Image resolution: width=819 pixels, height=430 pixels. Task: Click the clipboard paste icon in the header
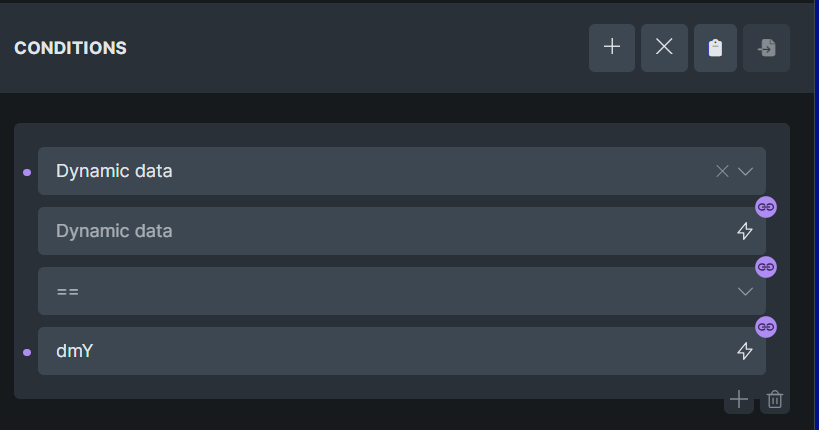(x=715, y=48)
